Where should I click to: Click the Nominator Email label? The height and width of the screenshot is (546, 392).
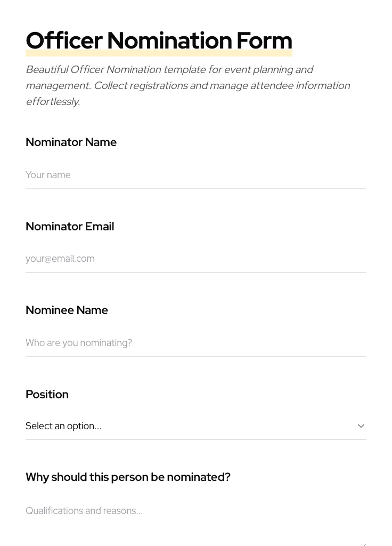(x=70, y=227)
